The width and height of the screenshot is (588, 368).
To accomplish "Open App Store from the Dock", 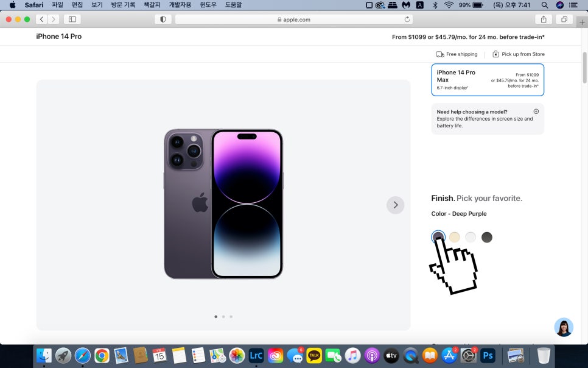I will pyautogui.click(x=449, y=355).
